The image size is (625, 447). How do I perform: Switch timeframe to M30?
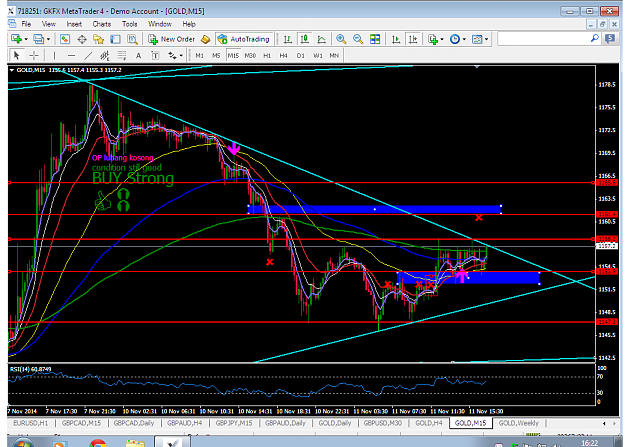(250, 55)
